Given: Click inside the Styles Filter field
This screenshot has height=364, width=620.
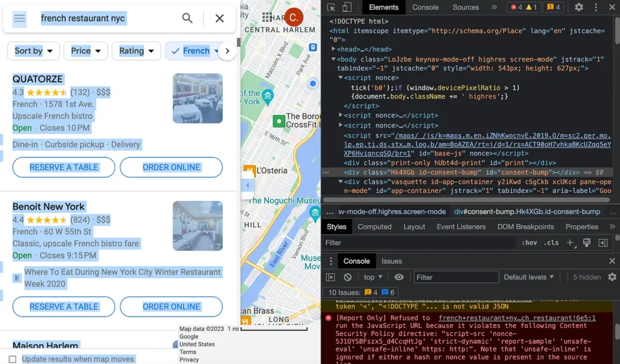Looking at the screenshot, I should tap(419, 243).
